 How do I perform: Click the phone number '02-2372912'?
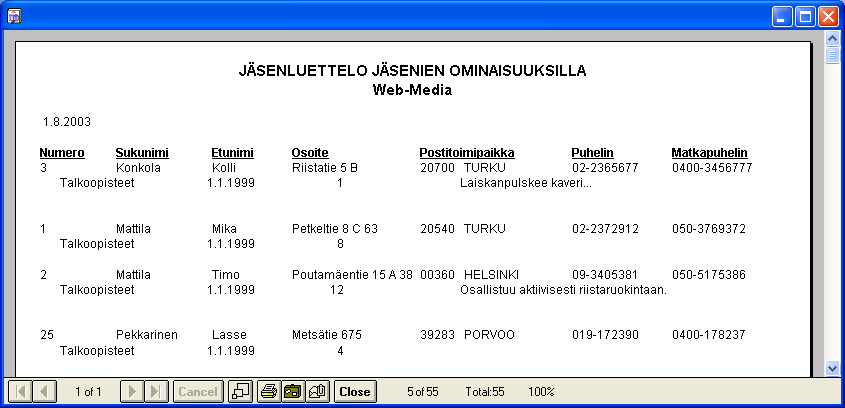(x=605, y=229)
